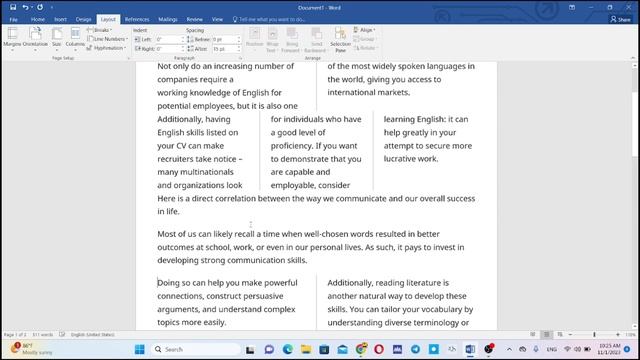The image size is (640, 360).
Task: Switch to the Insert tab
Action: (x=60, y=19)
